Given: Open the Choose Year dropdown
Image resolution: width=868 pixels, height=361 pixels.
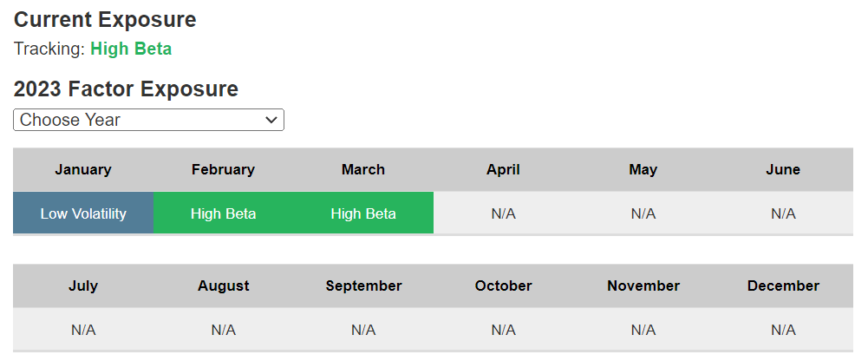Looking at the screenshot, I should click(148, 120).
